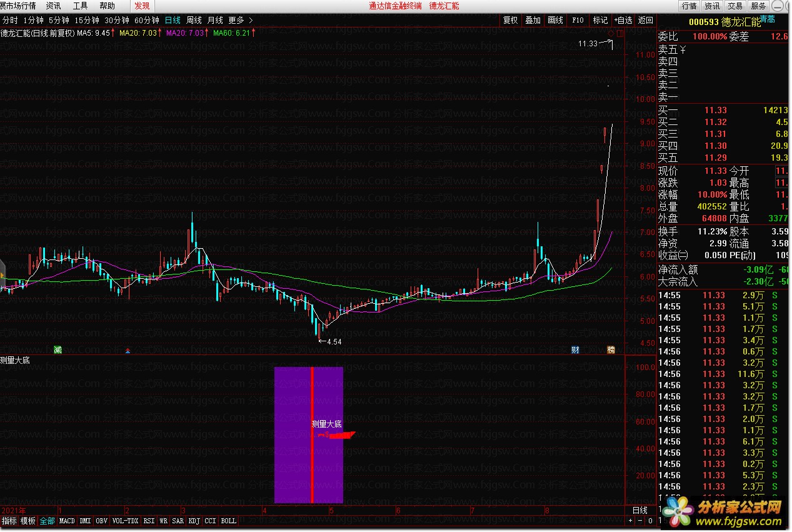Click stock code 000593 德龙汇能 title
792x532 pixels.
(725, 23)
